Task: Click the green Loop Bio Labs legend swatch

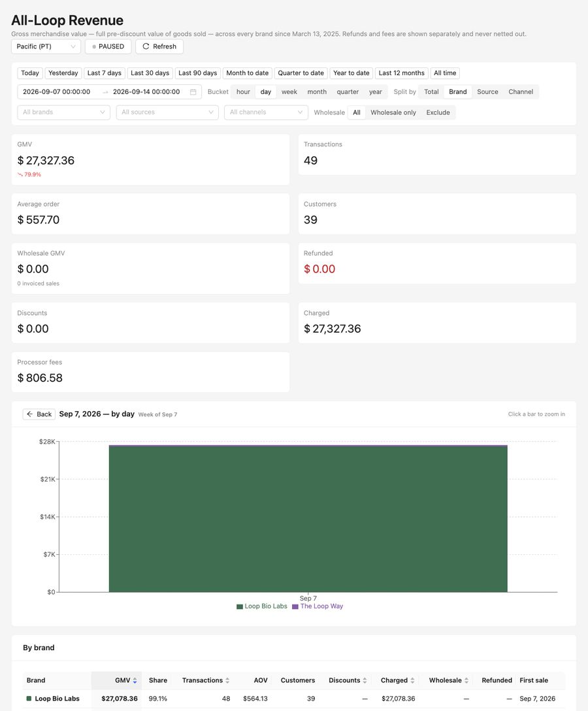Action: 240,606
